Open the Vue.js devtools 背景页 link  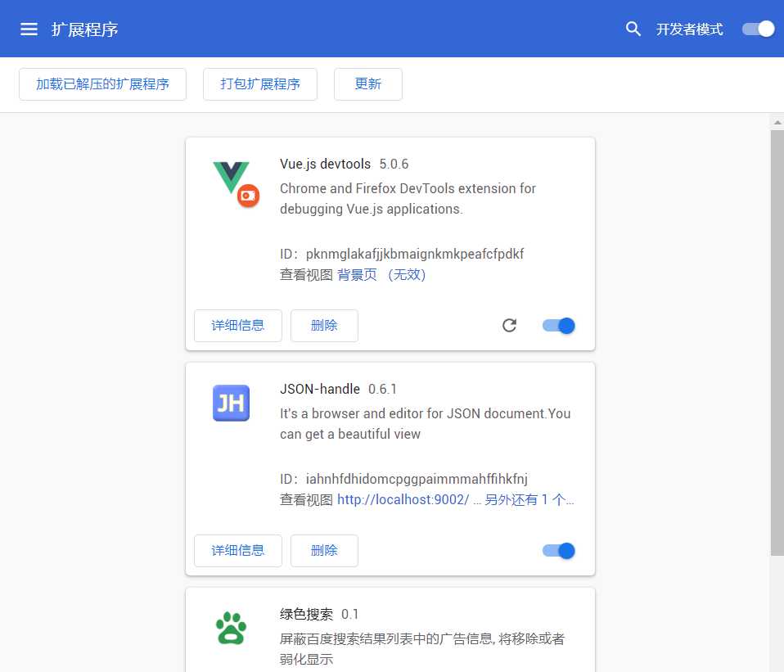tap(381, 274)
